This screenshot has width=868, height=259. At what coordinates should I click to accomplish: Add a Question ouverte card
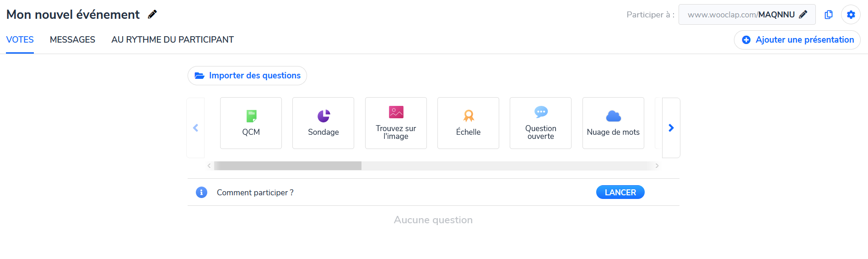pyautogui.click(x=540, y=123)
